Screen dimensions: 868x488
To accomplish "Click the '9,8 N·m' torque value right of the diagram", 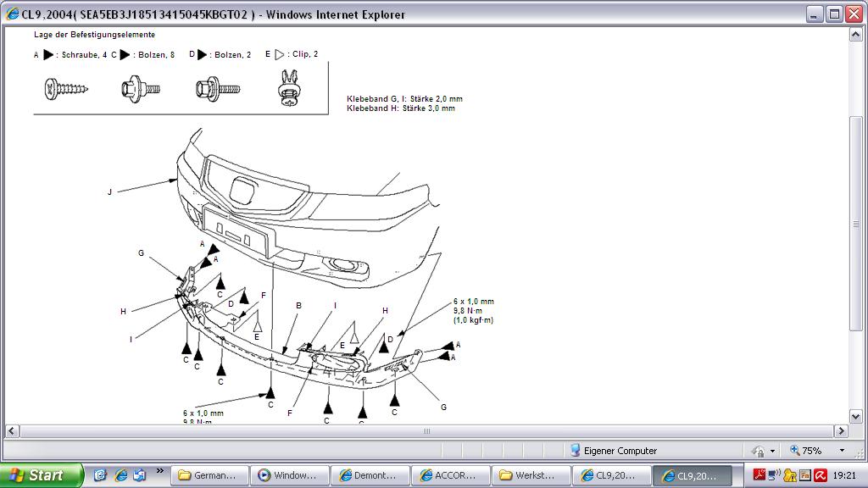I will (x=468, y=311).
